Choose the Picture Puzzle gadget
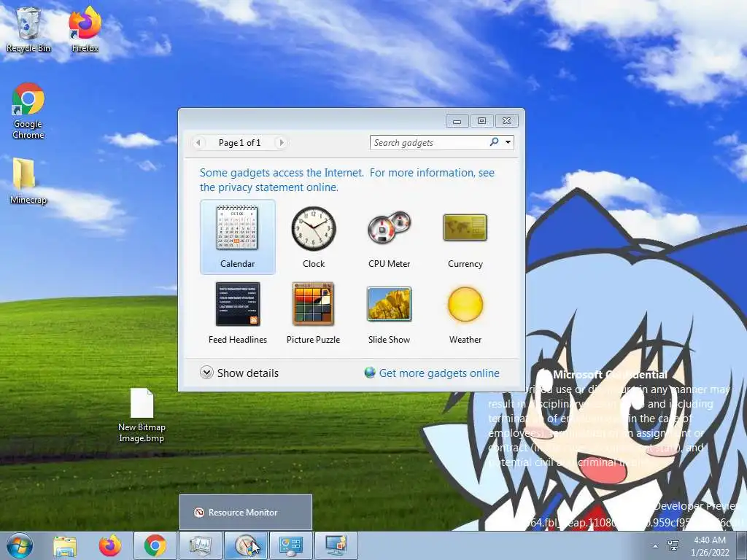The image size is (747, 560). point(314,313)
